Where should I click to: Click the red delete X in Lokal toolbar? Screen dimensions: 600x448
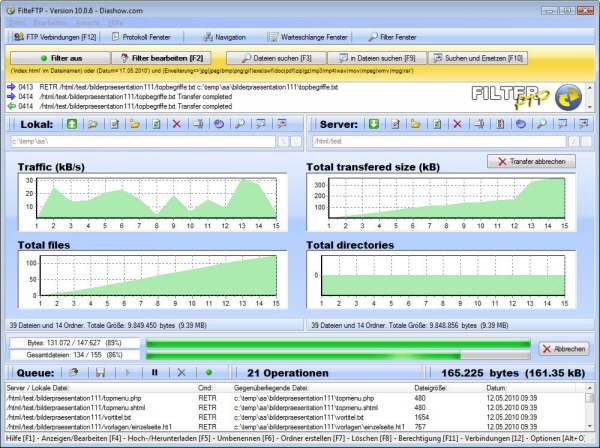(x=177, y=124)
